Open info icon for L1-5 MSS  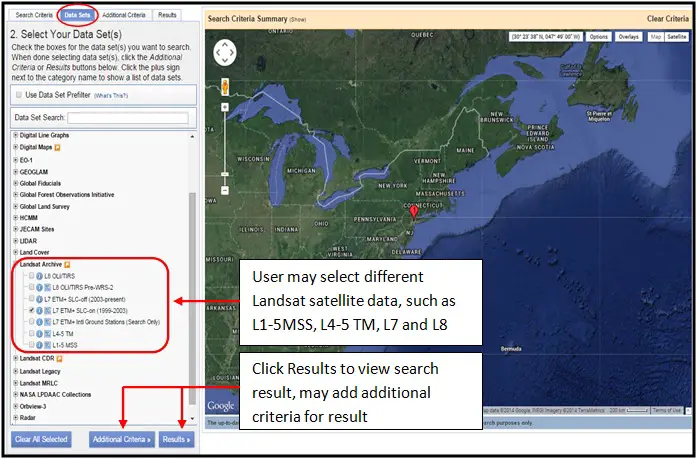[39, 345]
